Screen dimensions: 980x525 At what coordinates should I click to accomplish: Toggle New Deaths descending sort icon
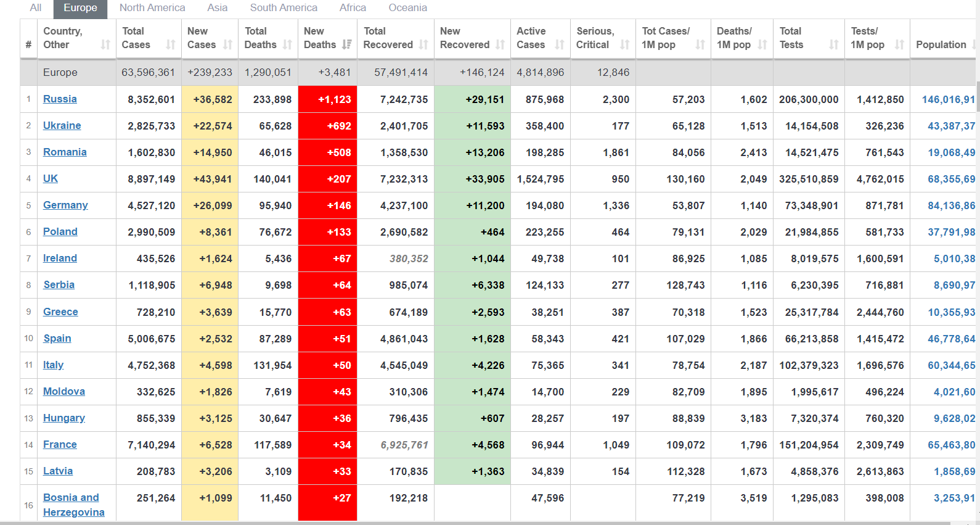tap(346, 44)
